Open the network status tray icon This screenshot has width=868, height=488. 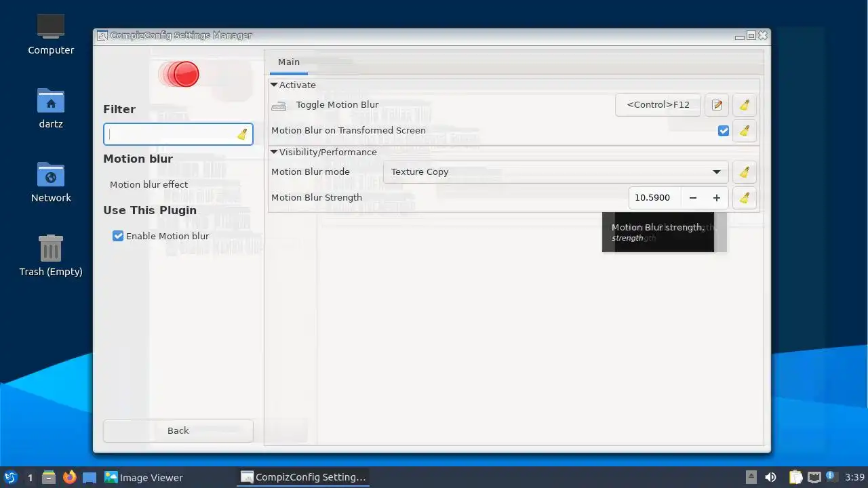coord(814,477)
